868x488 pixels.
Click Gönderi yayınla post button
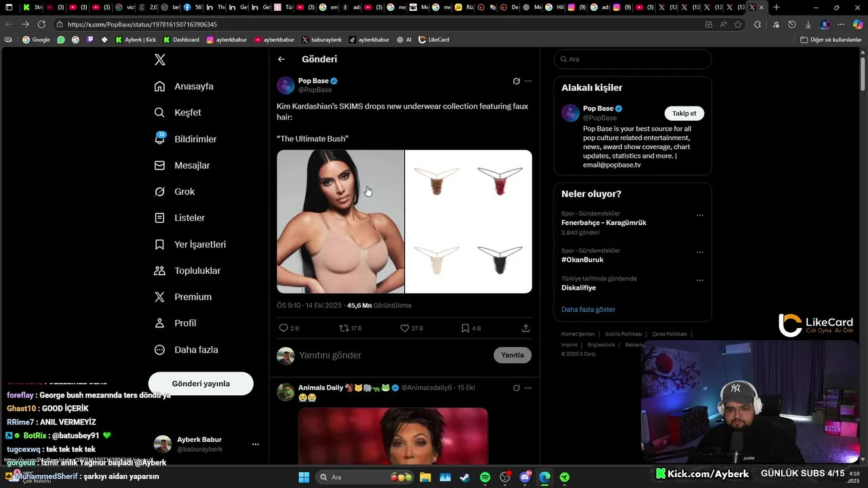coord(201,384)
